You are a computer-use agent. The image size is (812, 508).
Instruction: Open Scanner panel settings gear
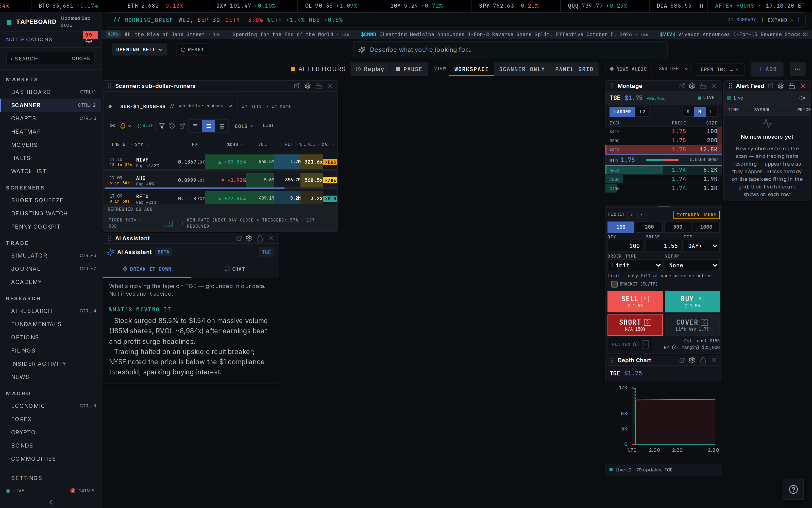click(307, 86)
